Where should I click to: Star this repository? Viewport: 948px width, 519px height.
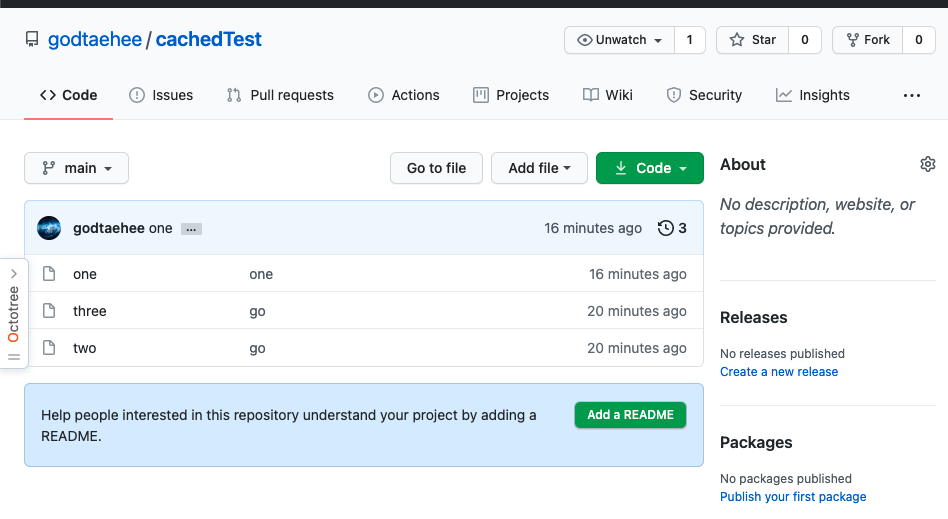754,40
